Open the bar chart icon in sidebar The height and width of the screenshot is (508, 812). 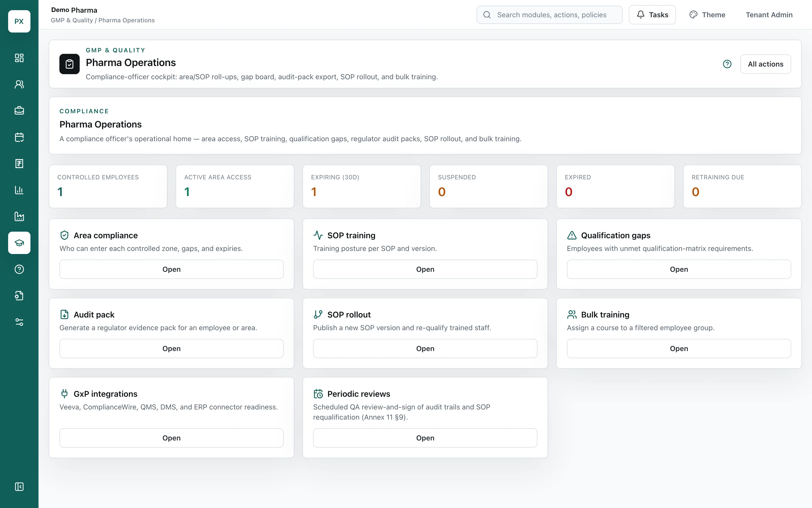coord(19,190)
